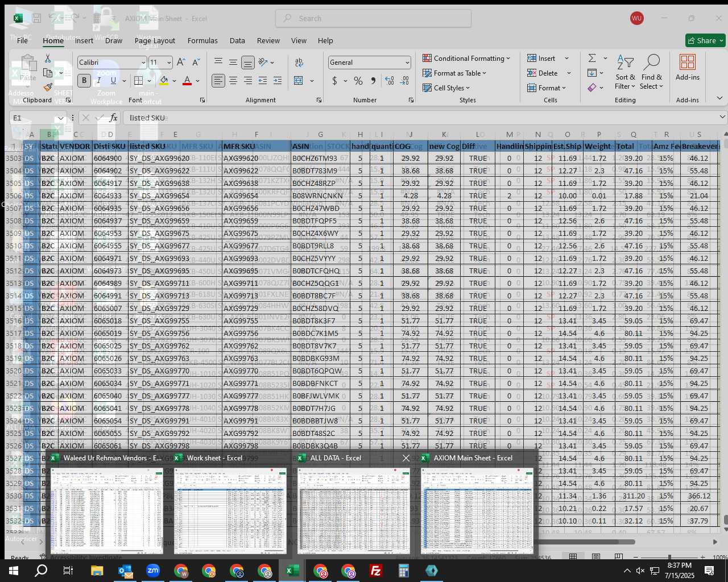Apply percent style
The width and height of the screenshot is (728, 582).
[358, 81]
